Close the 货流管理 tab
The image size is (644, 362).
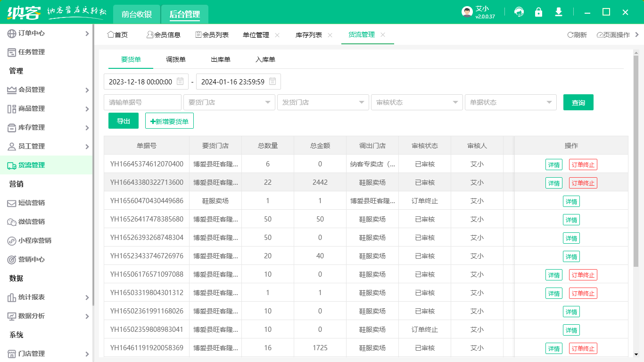point(383,35)
